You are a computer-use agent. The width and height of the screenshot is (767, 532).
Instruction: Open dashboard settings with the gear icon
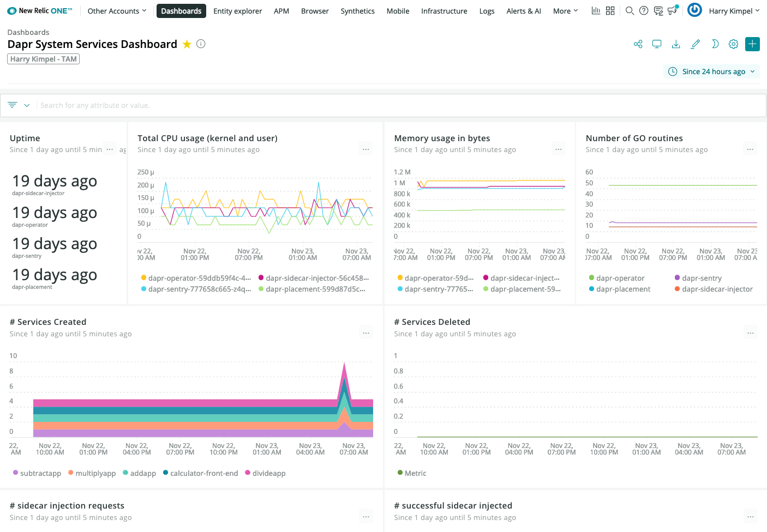(733, 44)
